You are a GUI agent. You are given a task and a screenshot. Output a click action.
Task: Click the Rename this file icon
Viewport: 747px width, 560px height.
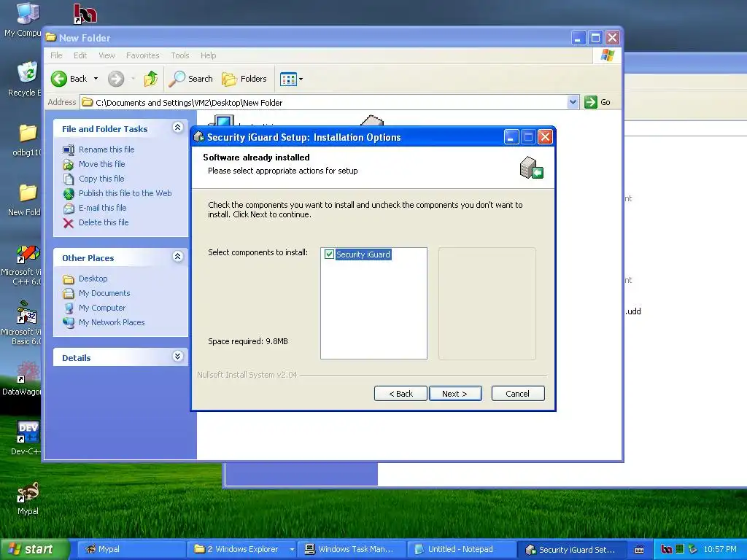(69, 150)
